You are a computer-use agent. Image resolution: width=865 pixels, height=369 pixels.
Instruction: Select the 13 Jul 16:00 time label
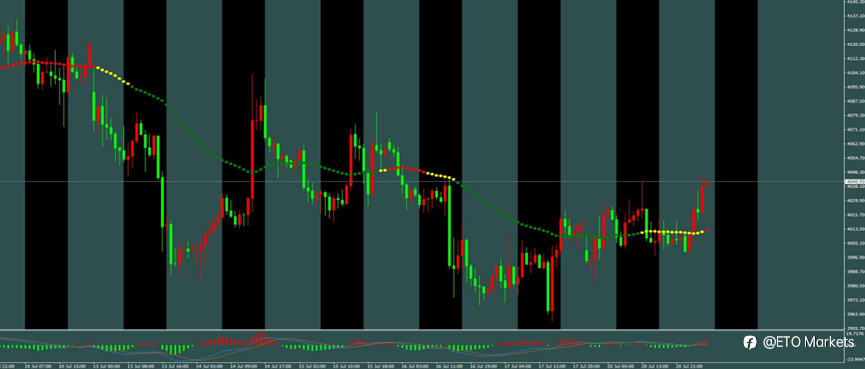[x=175, y=366]
